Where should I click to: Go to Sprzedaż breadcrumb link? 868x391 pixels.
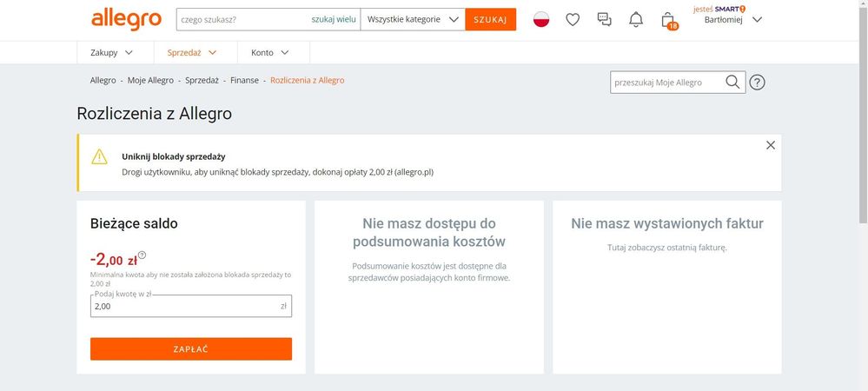[x=202, y=80]
